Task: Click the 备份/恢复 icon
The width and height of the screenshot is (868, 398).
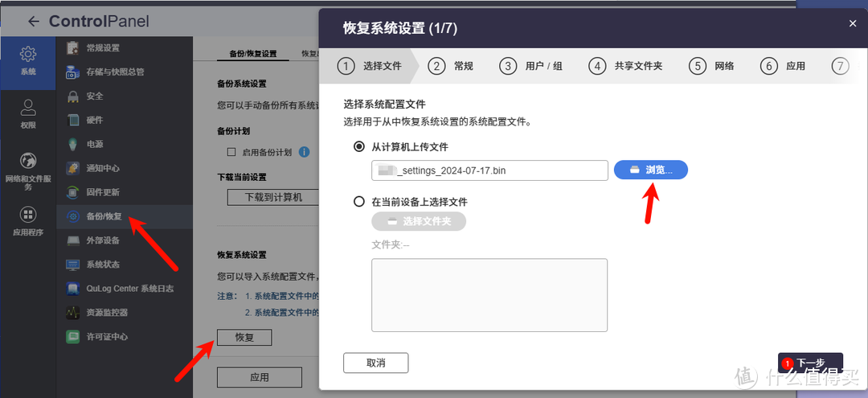Action: 73,216
